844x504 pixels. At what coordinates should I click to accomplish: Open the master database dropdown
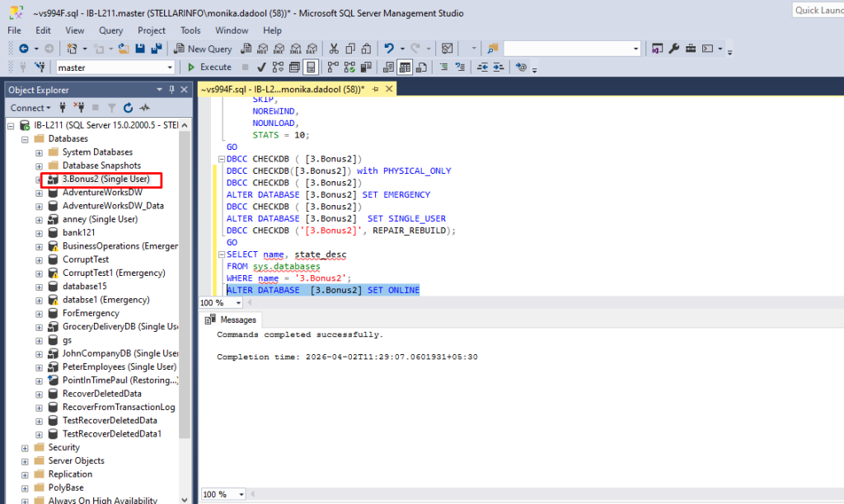(171, 67)
